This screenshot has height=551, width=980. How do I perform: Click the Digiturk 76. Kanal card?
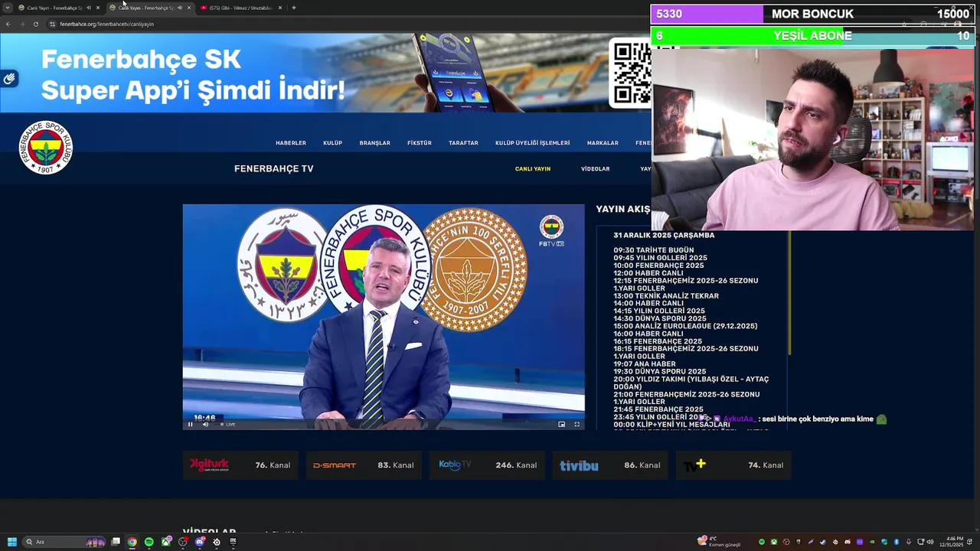coord(240,465)
